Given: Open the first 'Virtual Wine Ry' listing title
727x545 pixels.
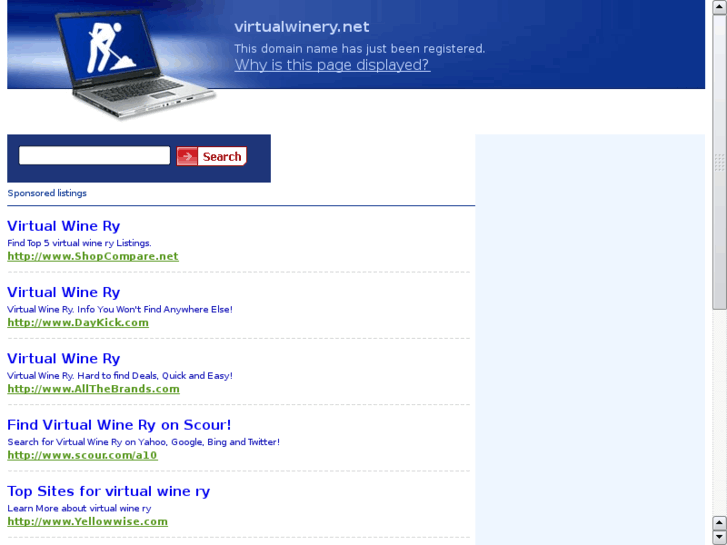Looking at the screenshot, I should click(64, 226).
